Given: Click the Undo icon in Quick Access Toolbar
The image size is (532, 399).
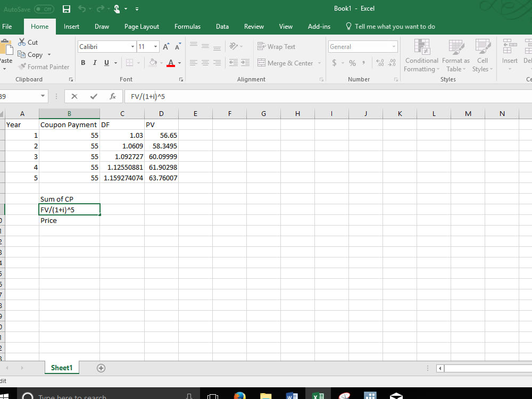Looking at the screenshot, I should tap(84, 9).
